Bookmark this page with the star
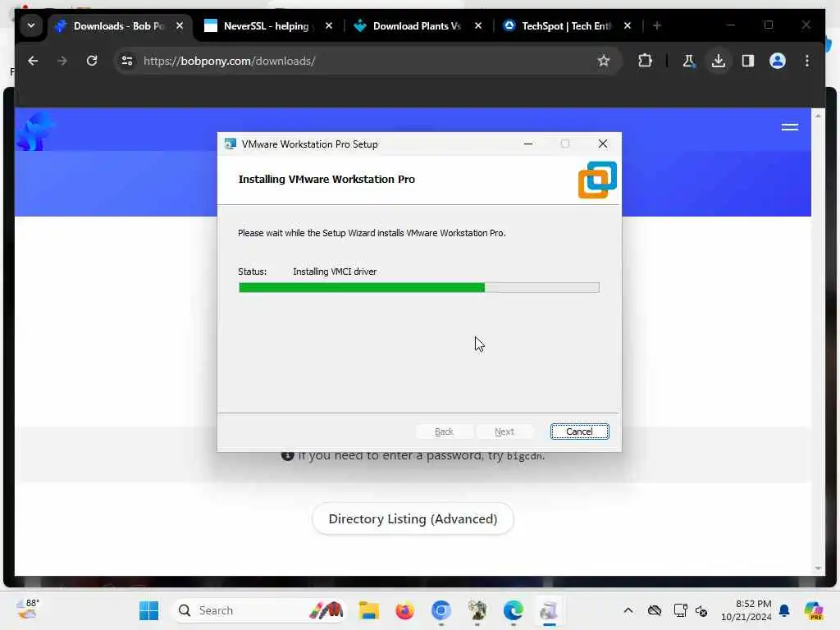Screen dimensions: 840x630 (x=604, y=61)
